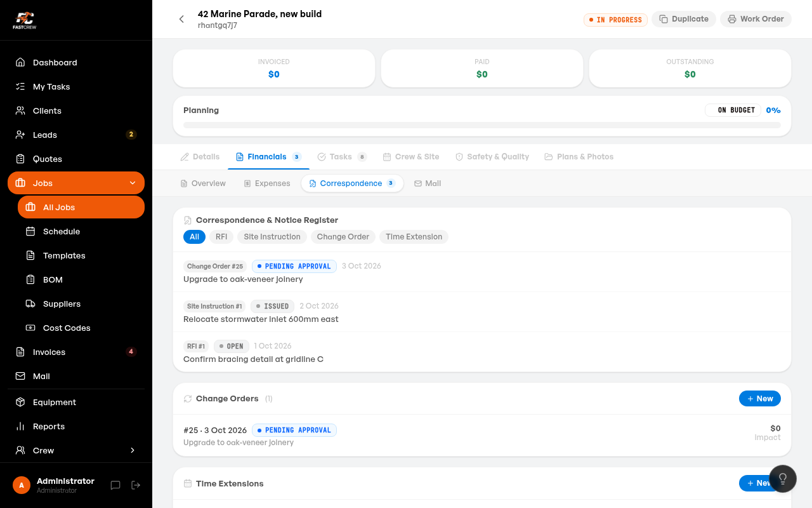This screenshot has width=812, height=508.
Task: Select All Jobs in the sidebar
Action: (x=81, y=207)
